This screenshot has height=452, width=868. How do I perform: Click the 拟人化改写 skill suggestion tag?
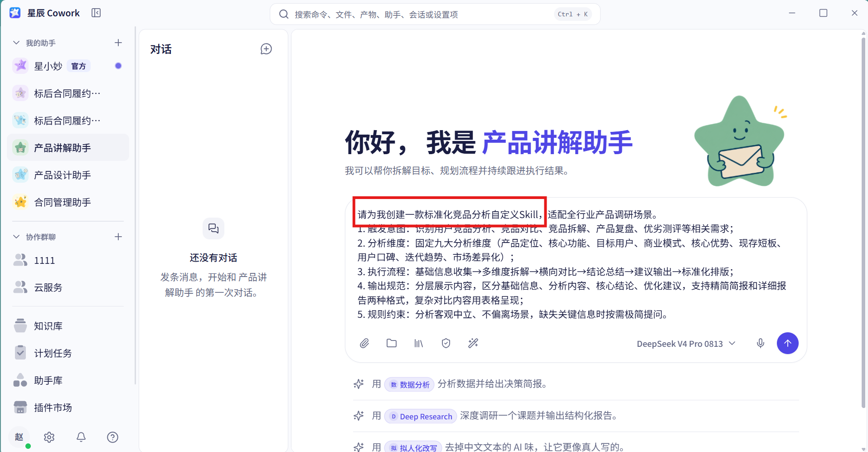[413, 447]
